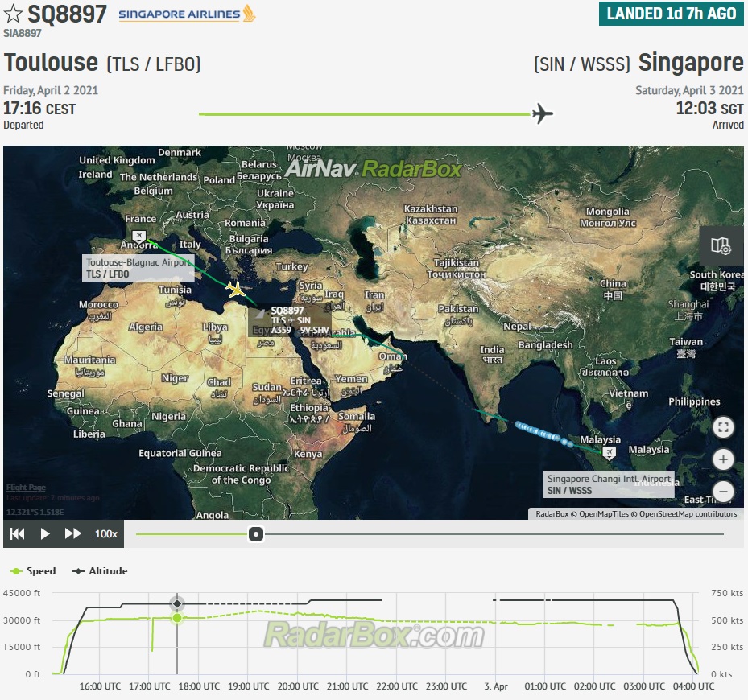Click the green speed point marker on chart
This screenshot has height=700, width=748.
(177, 618)
